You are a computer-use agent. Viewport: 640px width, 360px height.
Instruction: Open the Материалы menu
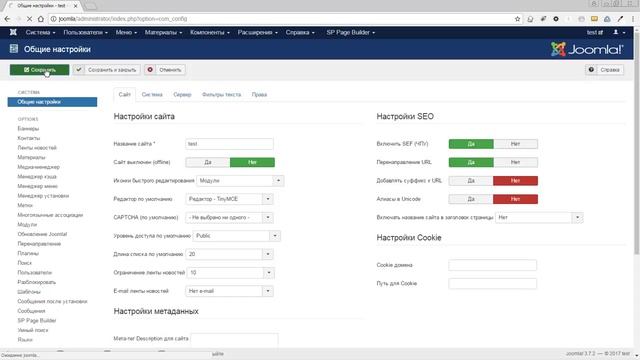pyautogui.click(x=163, y=32)
